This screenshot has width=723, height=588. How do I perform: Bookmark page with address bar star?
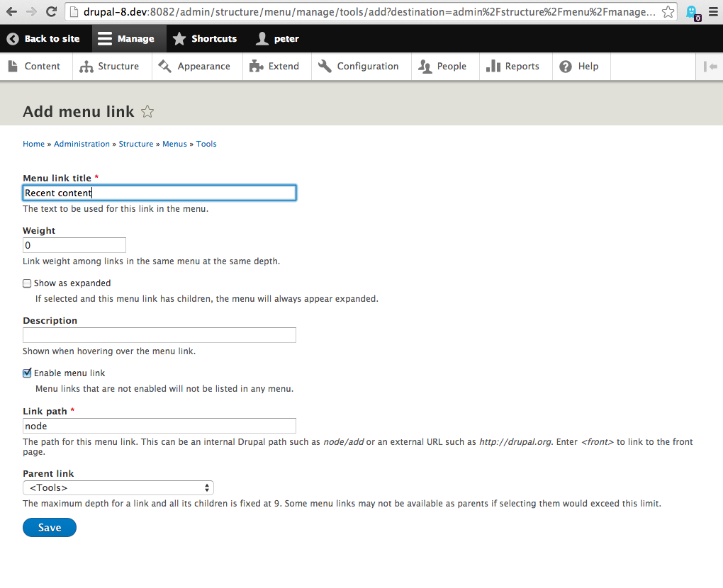668,12
